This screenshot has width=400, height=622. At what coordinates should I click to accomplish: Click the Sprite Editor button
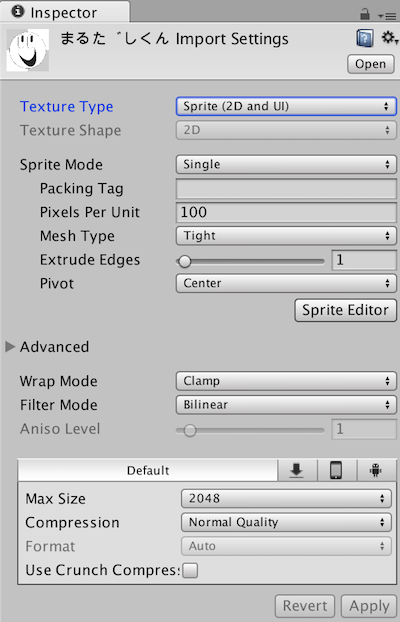pyautogui.click(x=345, y=310)
